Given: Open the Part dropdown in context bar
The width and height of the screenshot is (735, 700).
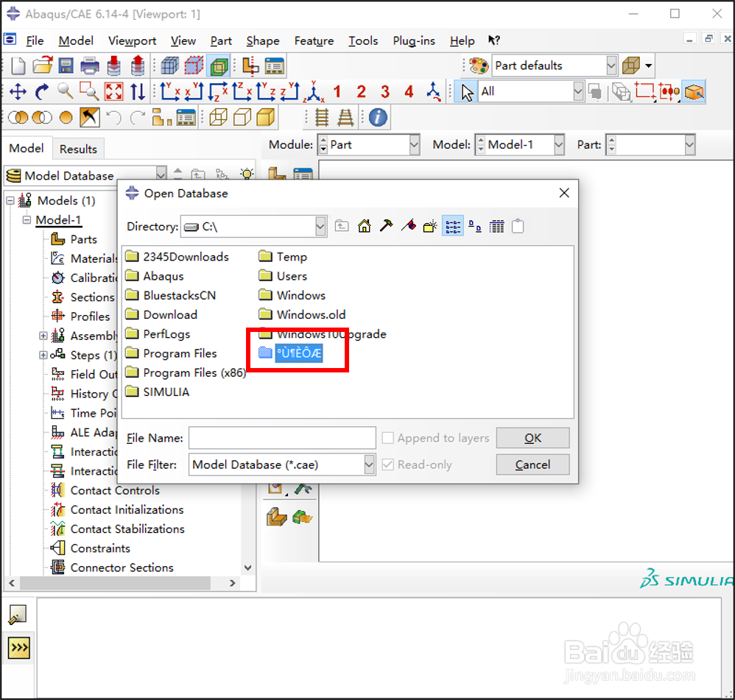Looking at the screenshot, I should click(689, 145).
